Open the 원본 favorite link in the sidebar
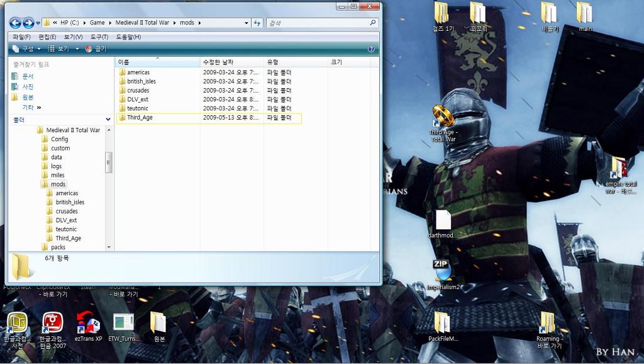Image resolution: width=644 pixels, height=364 pixels. click(x=28, y=98)
